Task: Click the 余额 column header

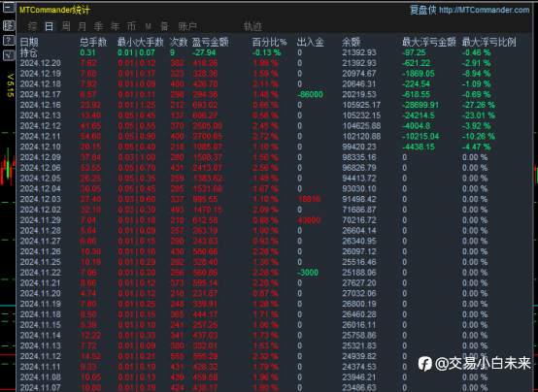Action: (351, 42)
